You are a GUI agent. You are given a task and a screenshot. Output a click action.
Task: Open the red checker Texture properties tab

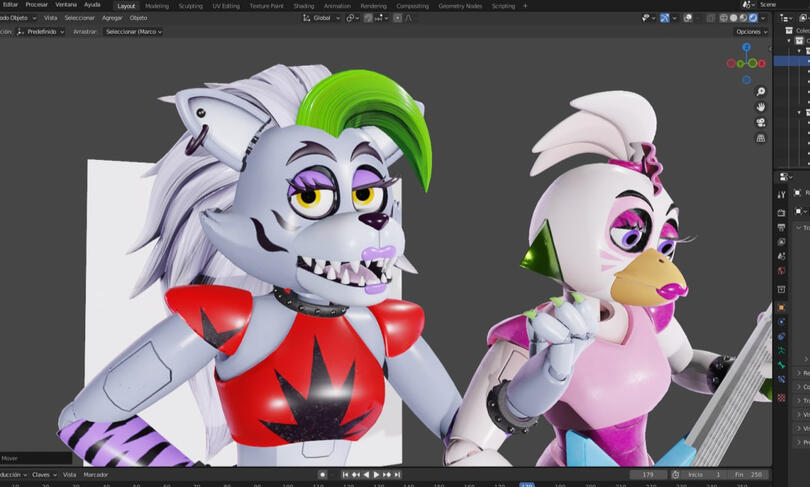point(781,398)
